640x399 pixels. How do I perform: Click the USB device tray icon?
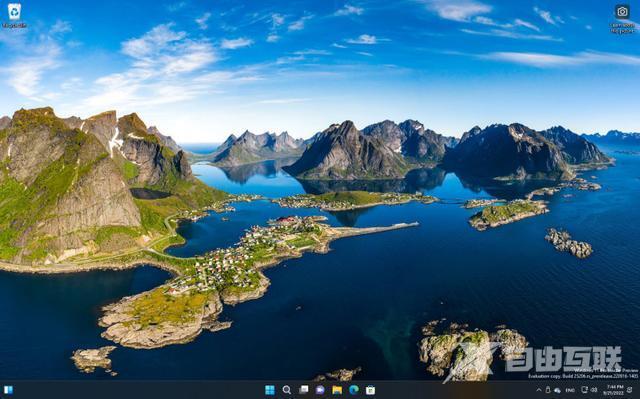pyautogui.click(x=548, y=390)
